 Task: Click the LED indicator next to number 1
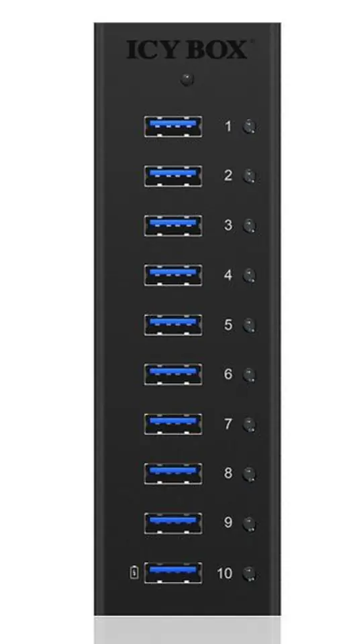click(249, 127)
